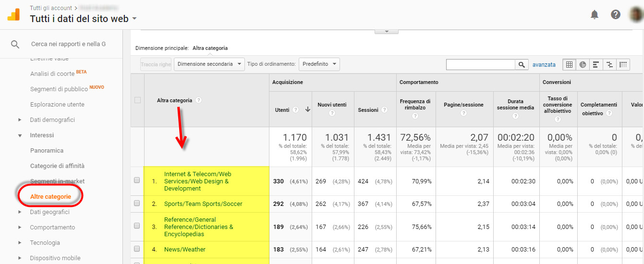Click help icon under Frequenza di rimbalzo

(x=415, y=116)
